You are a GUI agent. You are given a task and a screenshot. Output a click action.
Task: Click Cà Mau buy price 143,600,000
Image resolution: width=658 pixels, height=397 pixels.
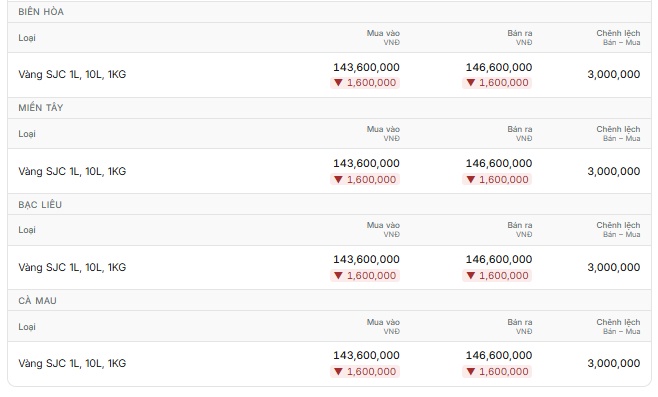[366, 355]
